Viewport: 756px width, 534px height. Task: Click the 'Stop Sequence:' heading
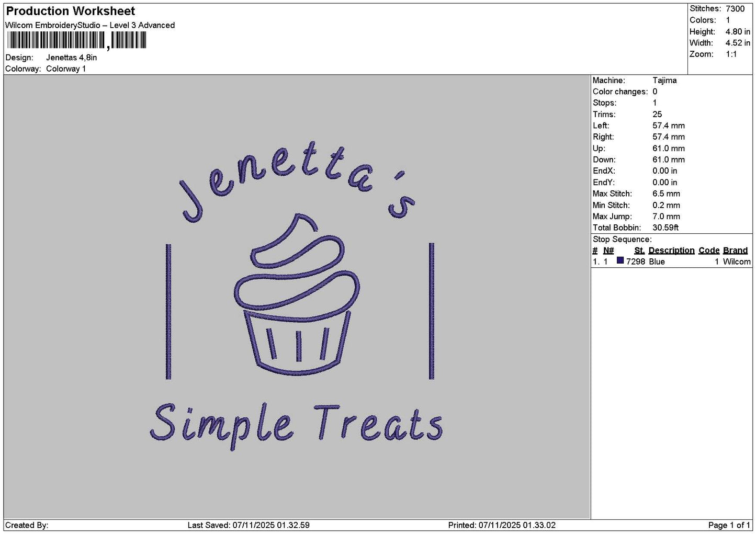coord(622,240)
